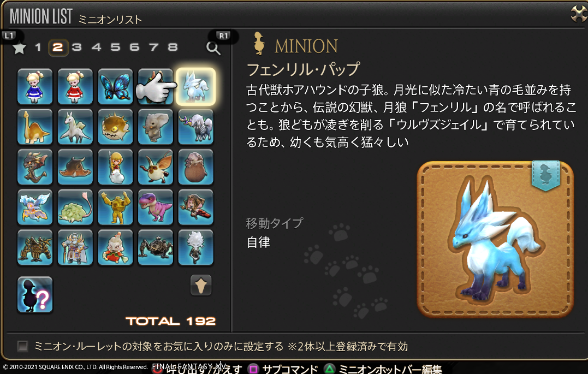Screen dimensions: 588x374
Task: Select the blue butterfly minion icon
Action: click(115, 87)
